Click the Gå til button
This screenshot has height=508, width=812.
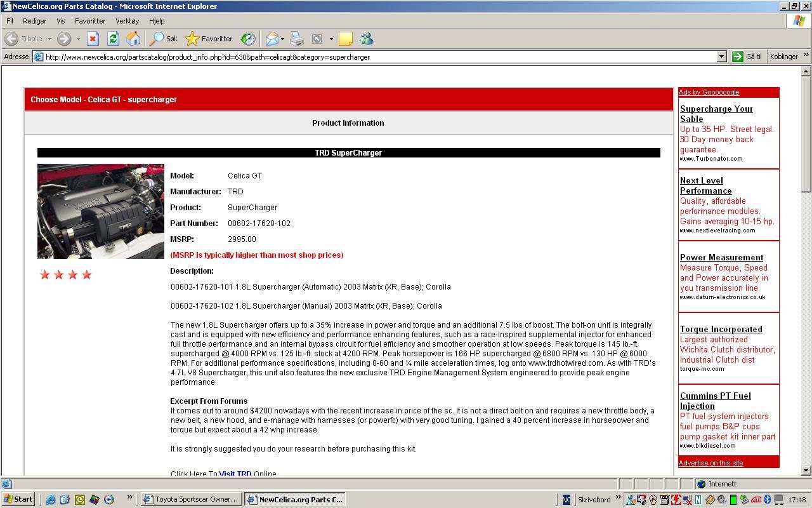click(747, 57)
